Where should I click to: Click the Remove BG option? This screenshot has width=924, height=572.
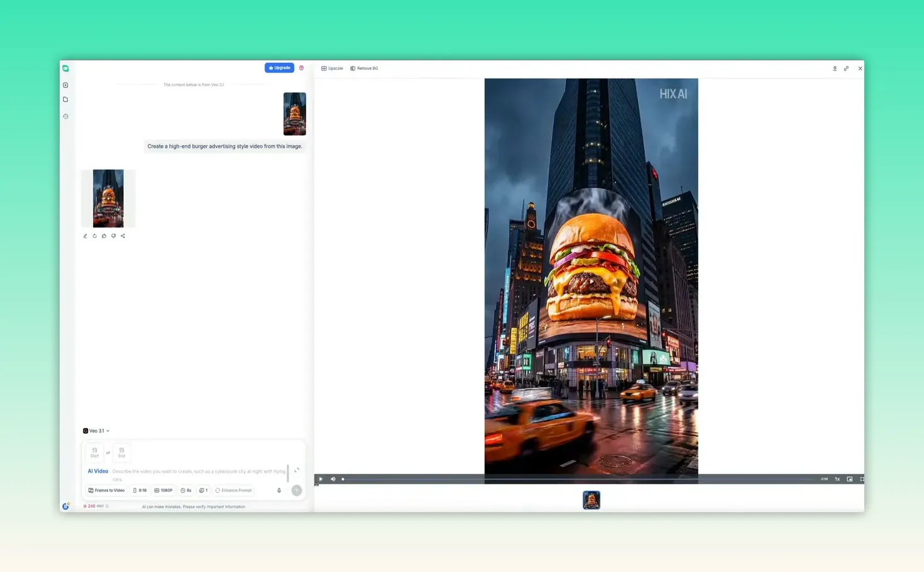[x=365, y=69]
